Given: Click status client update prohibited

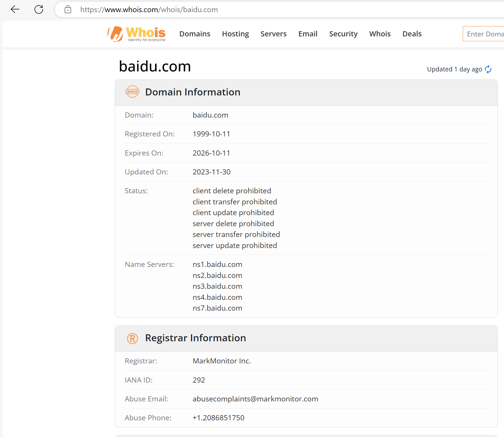Looking at the screenshot, I should point(233,213).
